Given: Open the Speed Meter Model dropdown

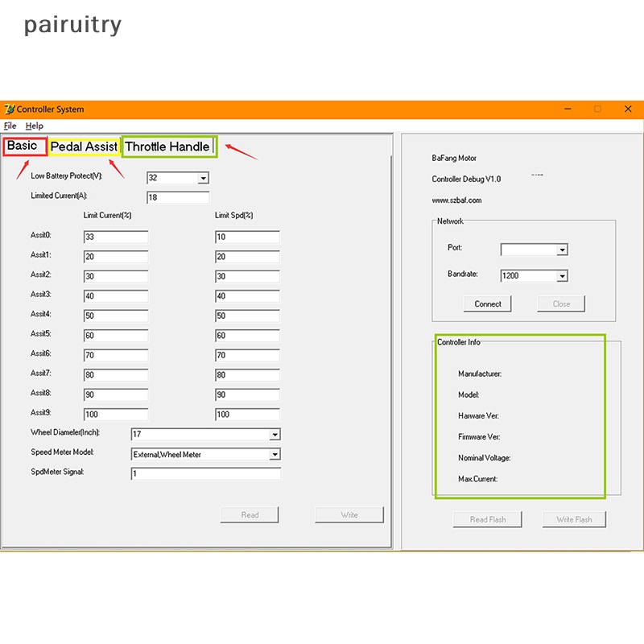Looking at the screenshot, I should coord(275,455).
